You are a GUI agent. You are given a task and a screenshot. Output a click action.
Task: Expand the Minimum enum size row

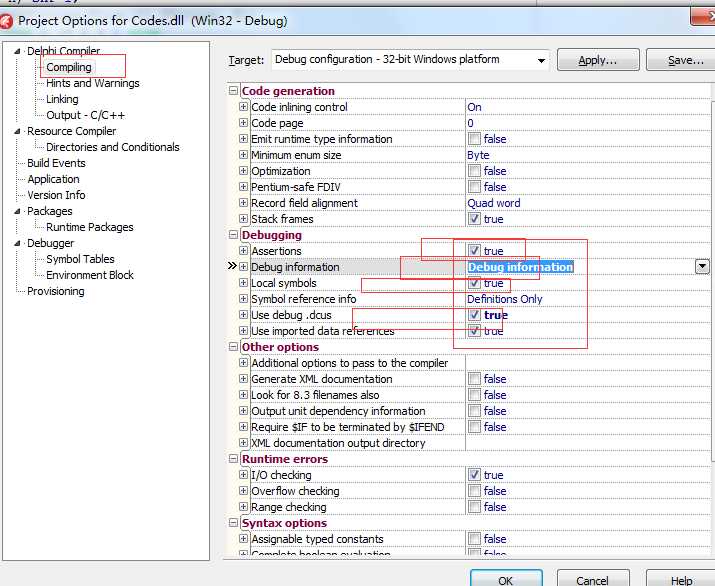(244, 155)
